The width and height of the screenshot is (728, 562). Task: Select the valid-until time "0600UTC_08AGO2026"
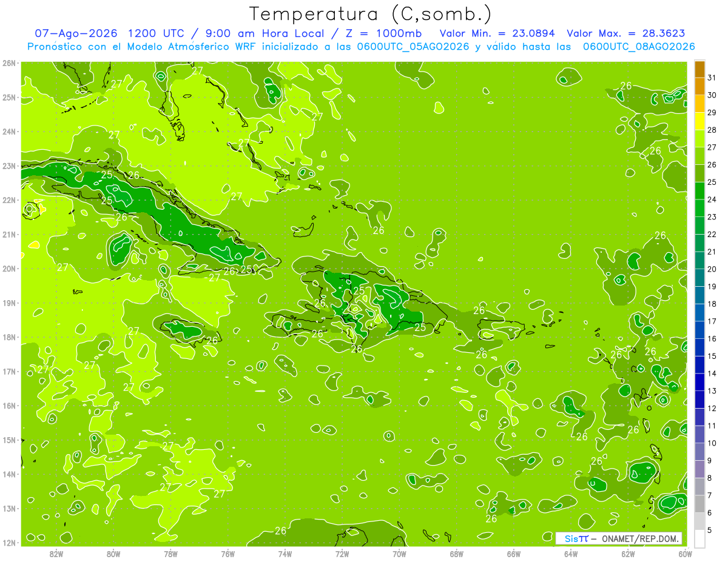tap(639, 47)
